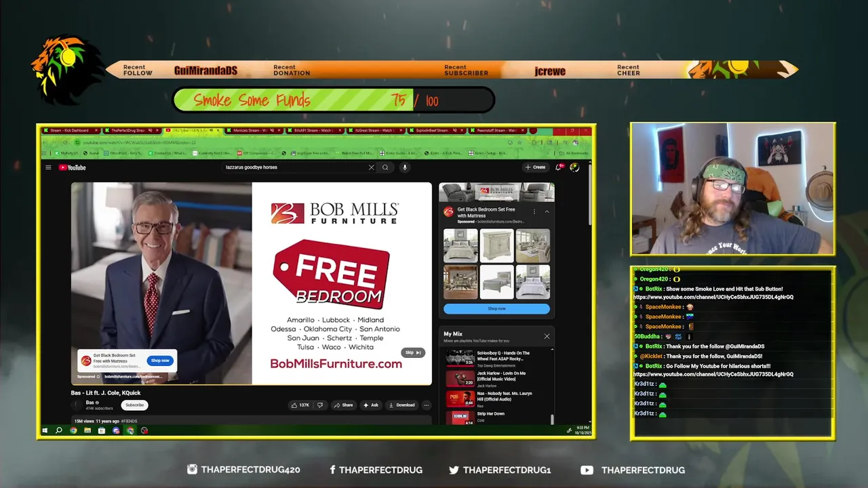This screenshot has height=488, width=868.
Task: Like the video showing 137K likes
Action: pos(300,405)
